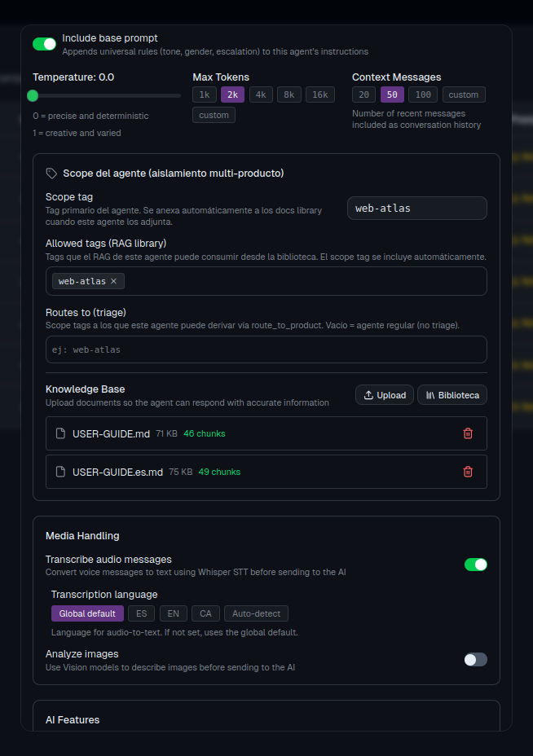This screenshot has height=756, width=533.
Task: Click the 75 KB file size label
Action: point(180,472)
